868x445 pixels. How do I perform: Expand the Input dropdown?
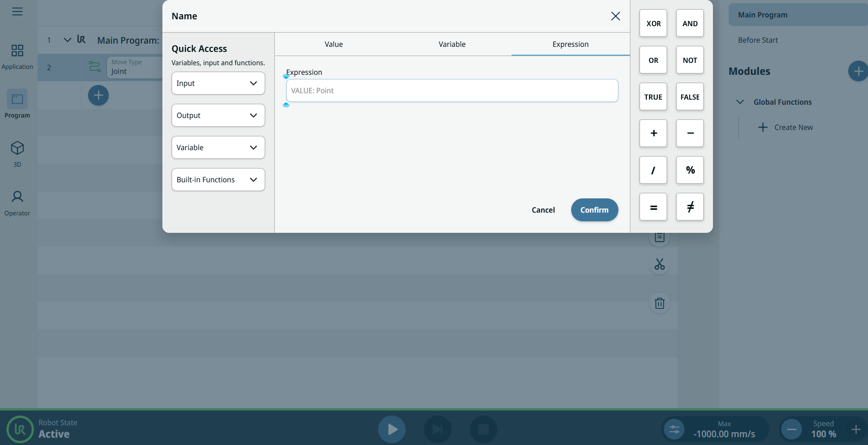coord(218,83)
